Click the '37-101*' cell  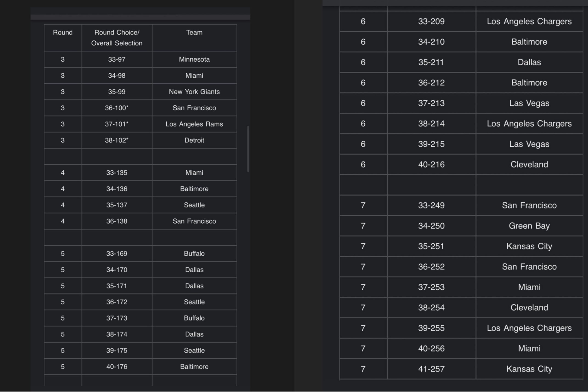pyautogui.click(x=117, y=124)
